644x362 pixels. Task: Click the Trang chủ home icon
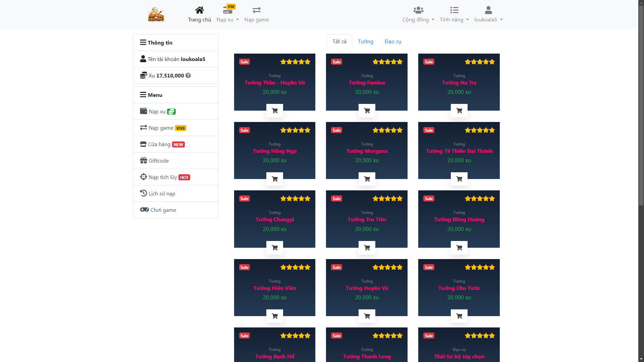[x=199, y=10]
